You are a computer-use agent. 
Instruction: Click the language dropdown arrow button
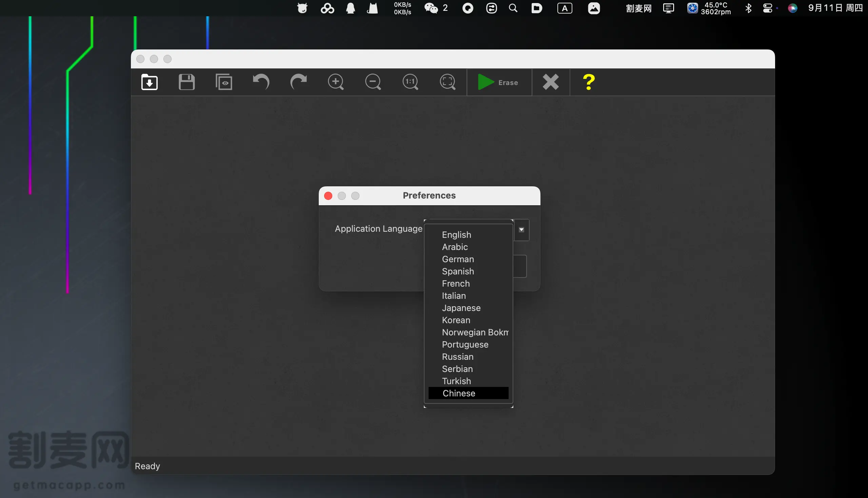(521, 229)
